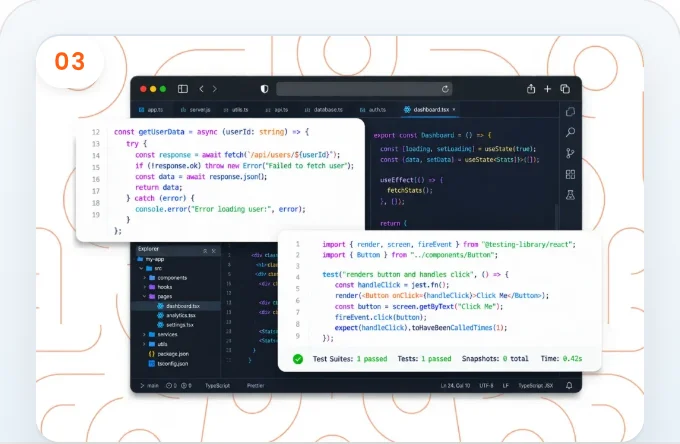Open the Explorer files icon in the activity bar
Image resolution: width=680 pixels, height=444 pixels.
570,112
